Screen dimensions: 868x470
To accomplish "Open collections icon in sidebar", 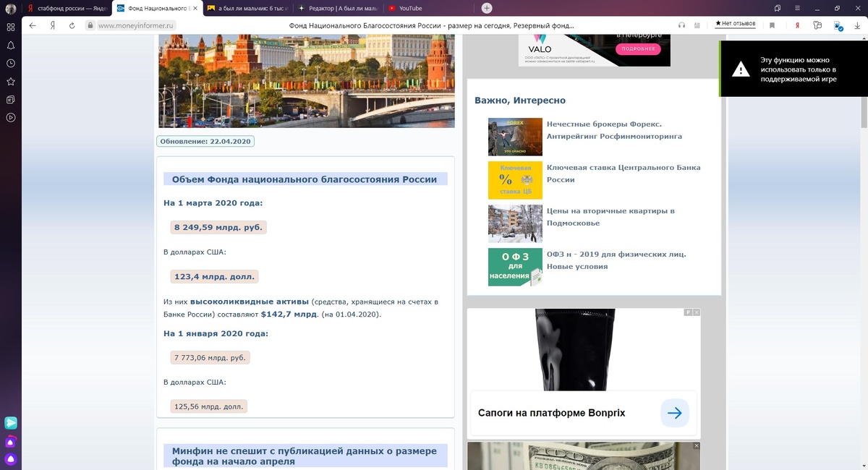I will (x=11, y=99).
